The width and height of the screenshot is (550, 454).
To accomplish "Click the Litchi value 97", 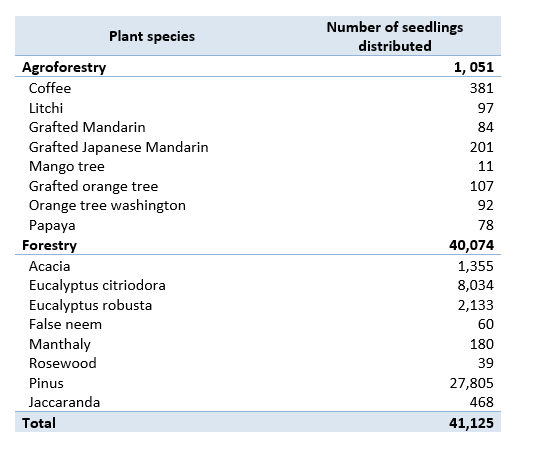I will pos(485,108).
